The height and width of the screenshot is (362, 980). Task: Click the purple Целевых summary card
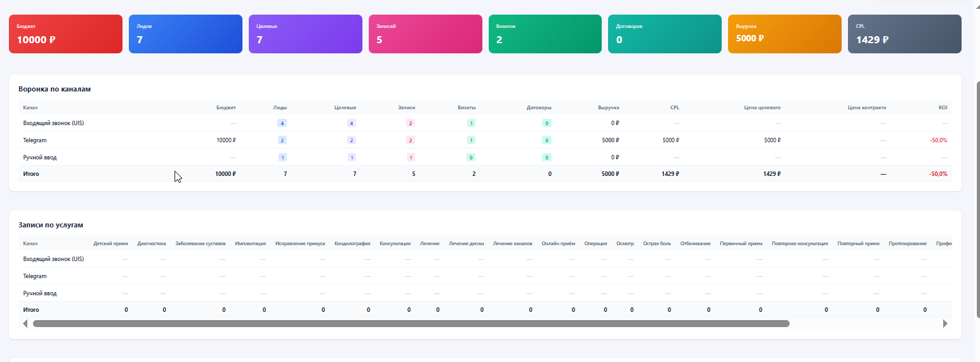coord(305,34)
